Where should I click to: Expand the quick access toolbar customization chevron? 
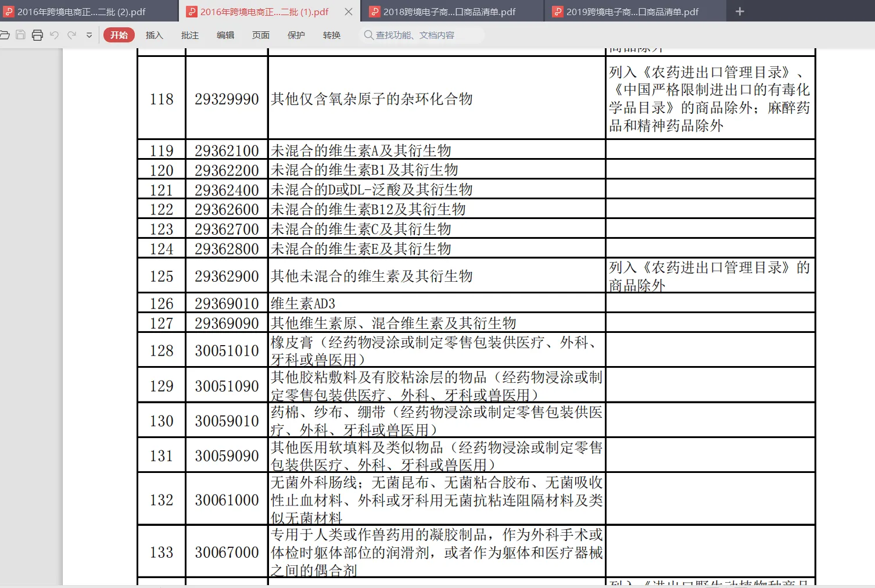(x=88, y=35)
